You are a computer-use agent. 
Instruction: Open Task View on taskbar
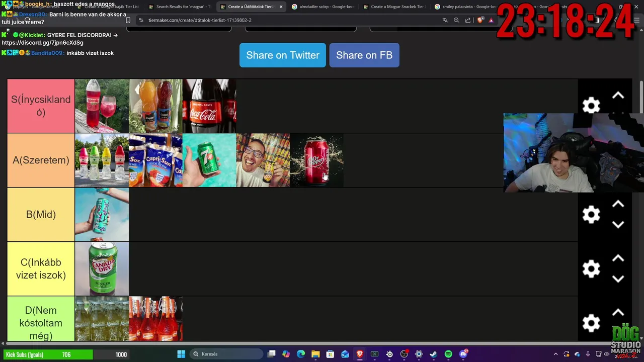click(272, 354)
